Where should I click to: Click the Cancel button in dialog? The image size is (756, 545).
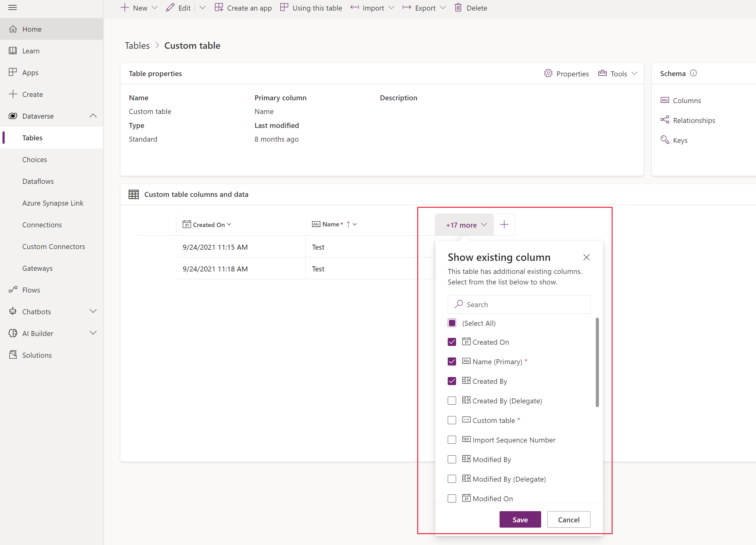click(568, 519)
